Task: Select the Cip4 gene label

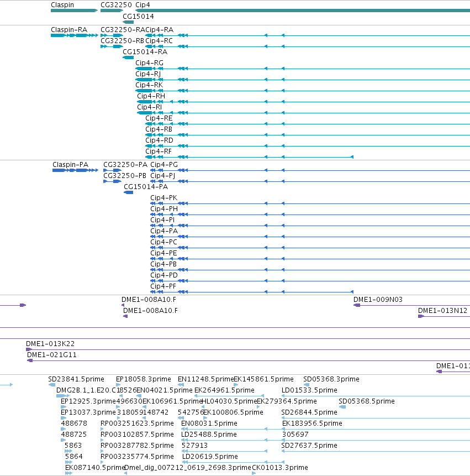Action: pyautogui.click(x=142, y=5)
